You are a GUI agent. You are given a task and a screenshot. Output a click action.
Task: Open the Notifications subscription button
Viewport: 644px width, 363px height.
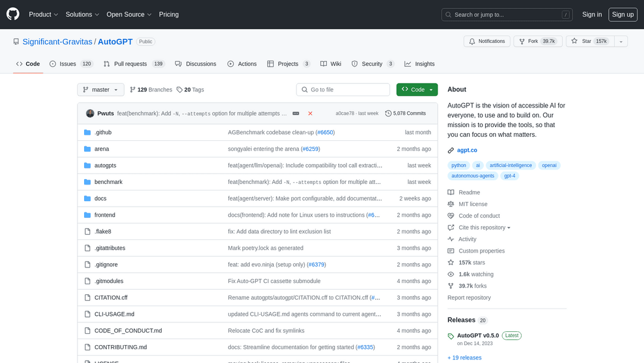pyautogui.click(x=487, y=41)
